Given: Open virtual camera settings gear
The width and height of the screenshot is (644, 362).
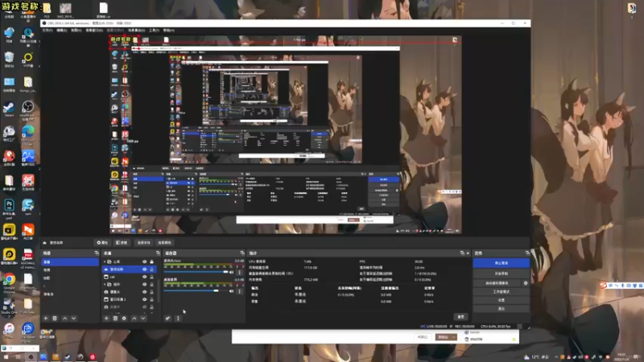Looking at the screenshot, I should (x=526, y=283).
